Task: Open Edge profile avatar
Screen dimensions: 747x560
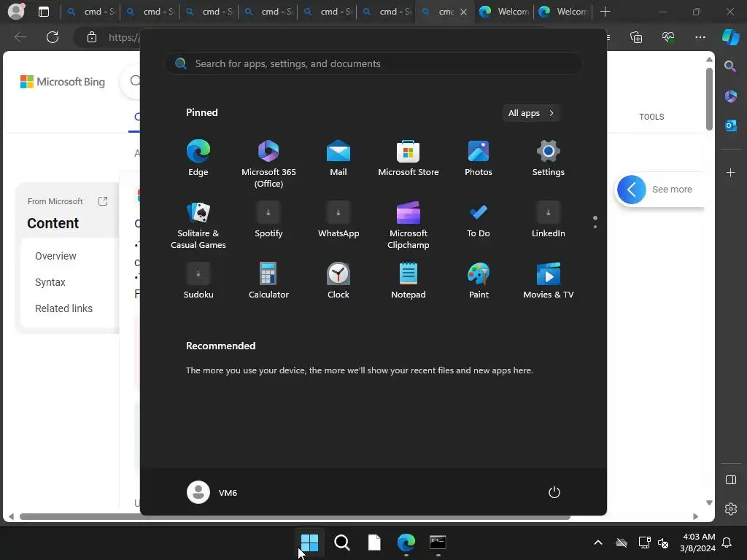Action: pyautogui.click(x=16, y=12)
